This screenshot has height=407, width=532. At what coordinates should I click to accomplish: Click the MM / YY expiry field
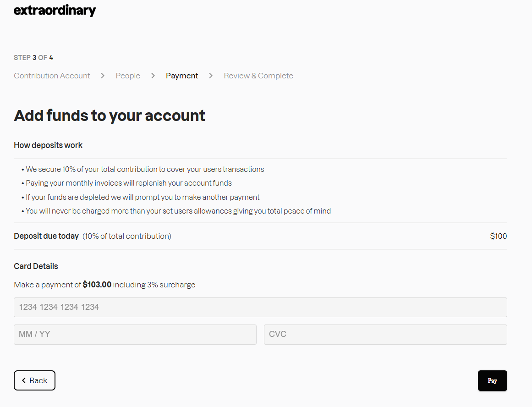(135, 334)
